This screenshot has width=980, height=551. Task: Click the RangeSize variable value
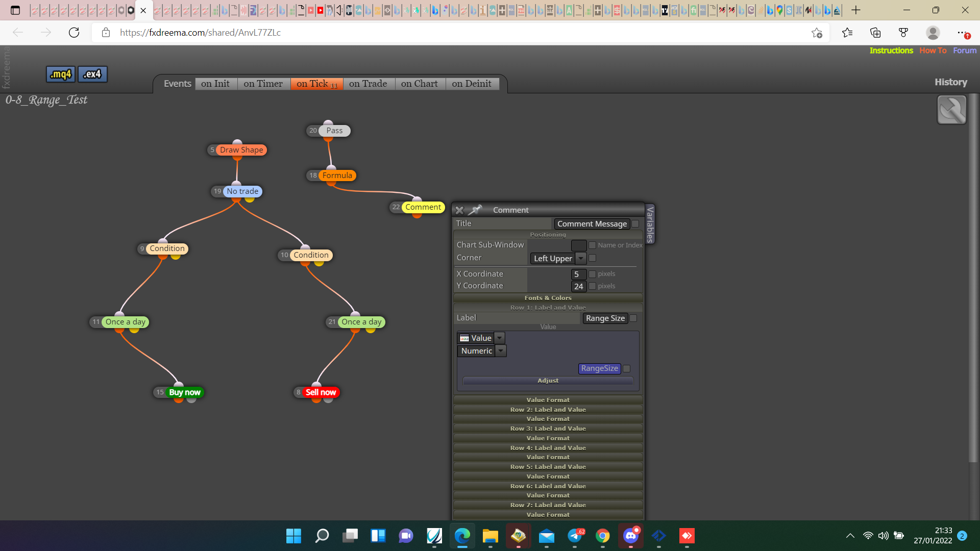[599, 368]
